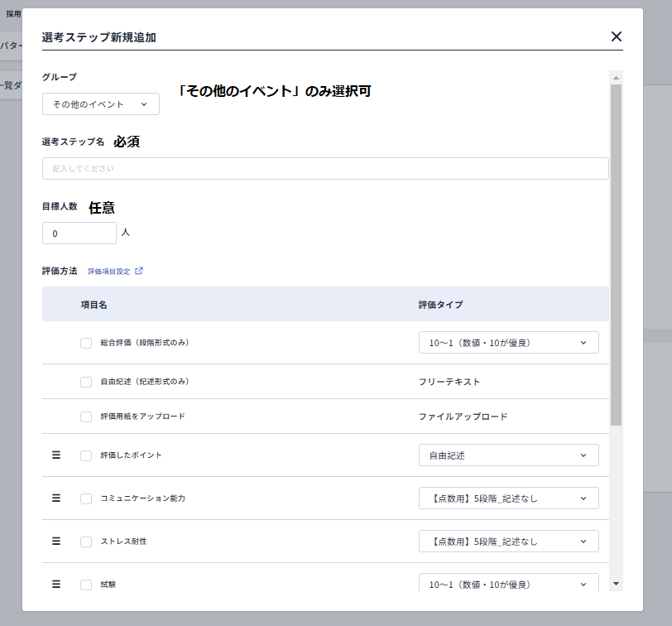Open the 評価項目設定 settings link
Image resolution: width=672 pixels, height=626 pixels.
coord(110,271)
